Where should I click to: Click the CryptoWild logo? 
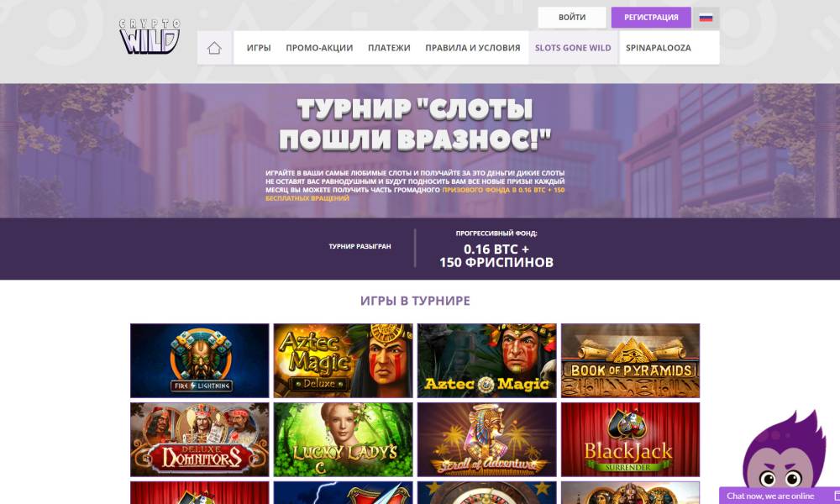(150, 36)
